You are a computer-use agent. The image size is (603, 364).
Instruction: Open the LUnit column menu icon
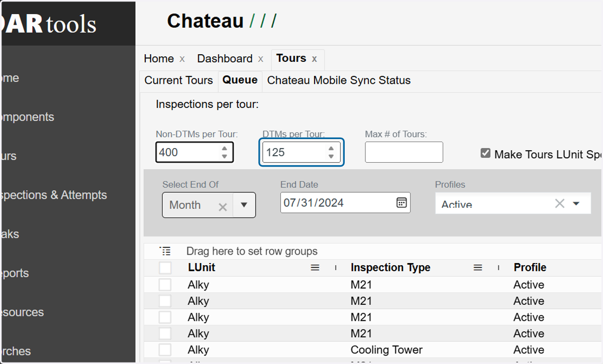(x=315, y=268)
